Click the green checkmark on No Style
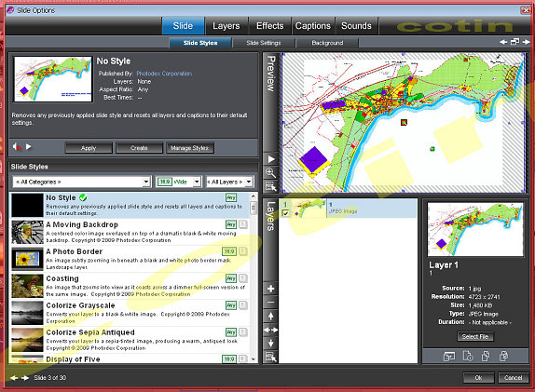This screenshot has height=392, width=535. click(83, 197)
